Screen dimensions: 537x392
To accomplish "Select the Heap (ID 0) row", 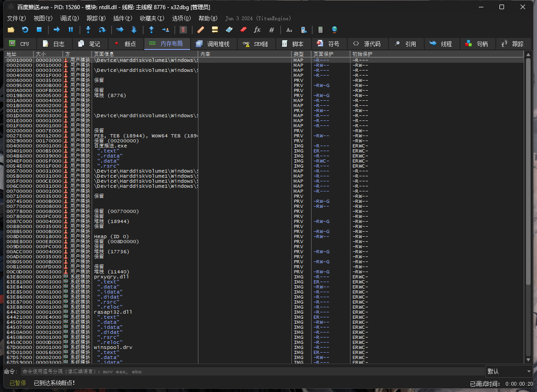I will pyautogui.click(x=264, y=237).
